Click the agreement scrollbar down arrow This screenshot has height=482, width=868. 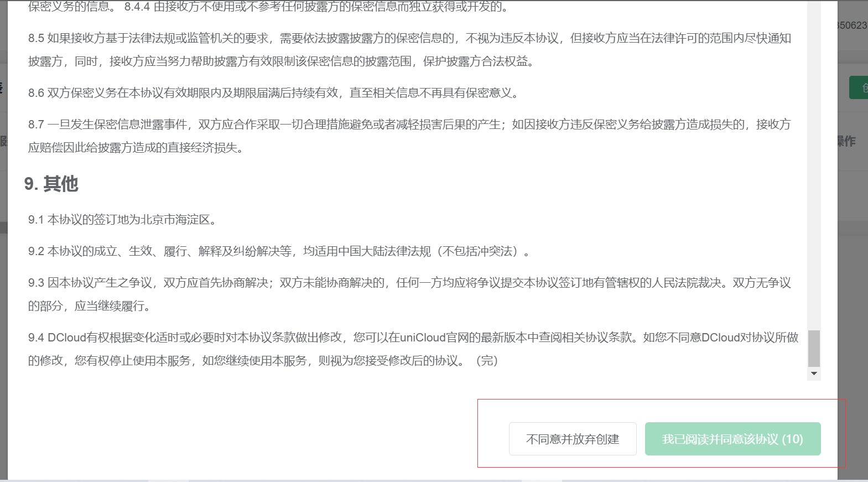click(814, 374)
